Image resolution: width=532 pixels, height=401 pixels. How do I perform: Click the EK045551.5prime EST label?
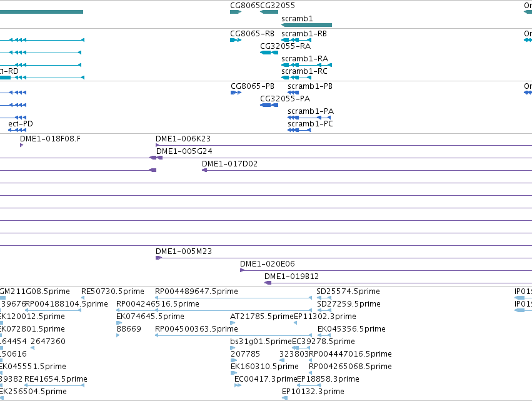(x=33, y=367)
